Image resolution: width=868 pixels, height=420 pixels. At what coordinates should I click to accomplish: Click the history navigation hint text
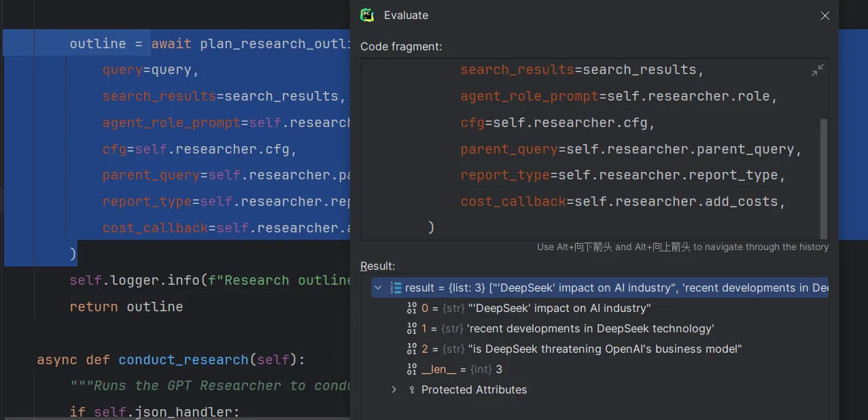(x=682, y=247)
